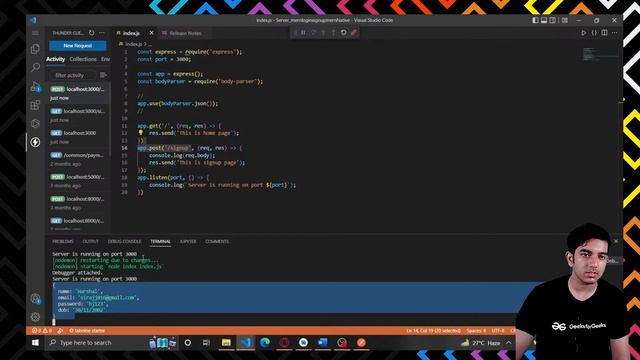
Task: Open Microsoft Edge from the taskbar
Action: pyautogui.click(x=265, y=343)
